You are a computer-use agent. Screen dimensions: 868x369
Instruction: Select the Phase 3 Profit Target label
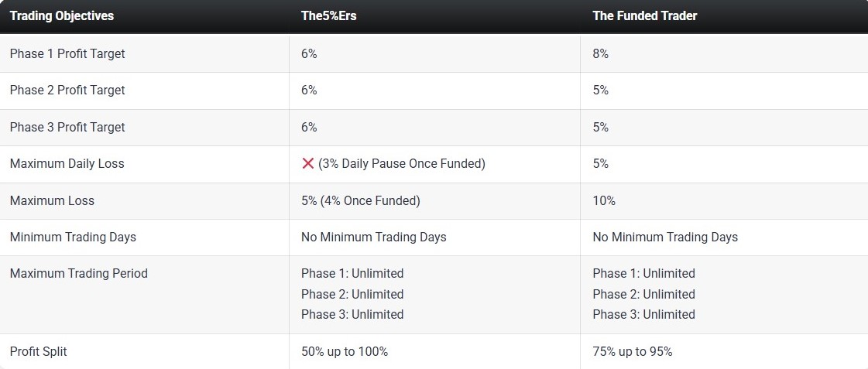(x=67, y=127)
